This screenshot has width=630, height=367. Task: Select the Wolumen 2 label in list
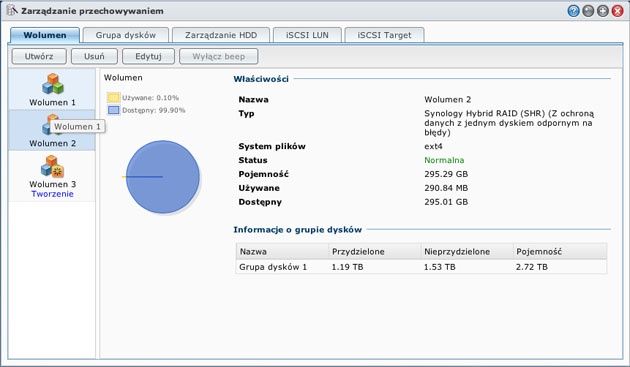click(x=53, y=143)
